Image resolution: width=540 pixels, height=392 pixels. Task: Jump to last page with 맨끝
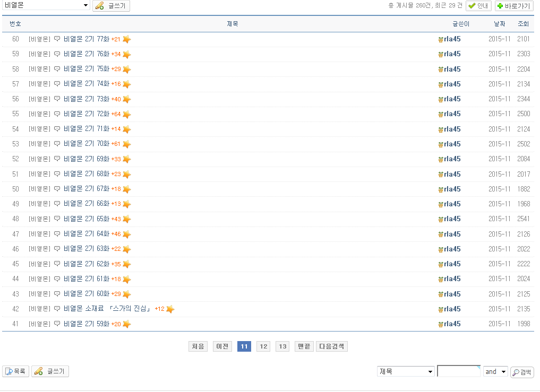(304, 346)
